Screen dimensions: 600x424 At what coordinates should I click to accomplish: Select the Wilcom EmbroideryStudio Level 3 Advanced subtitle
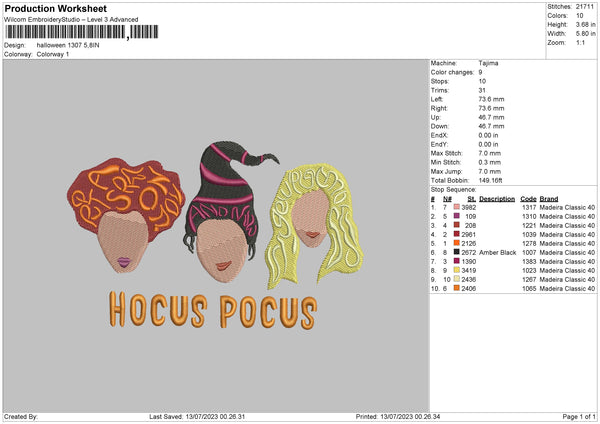tap(71, 20)
